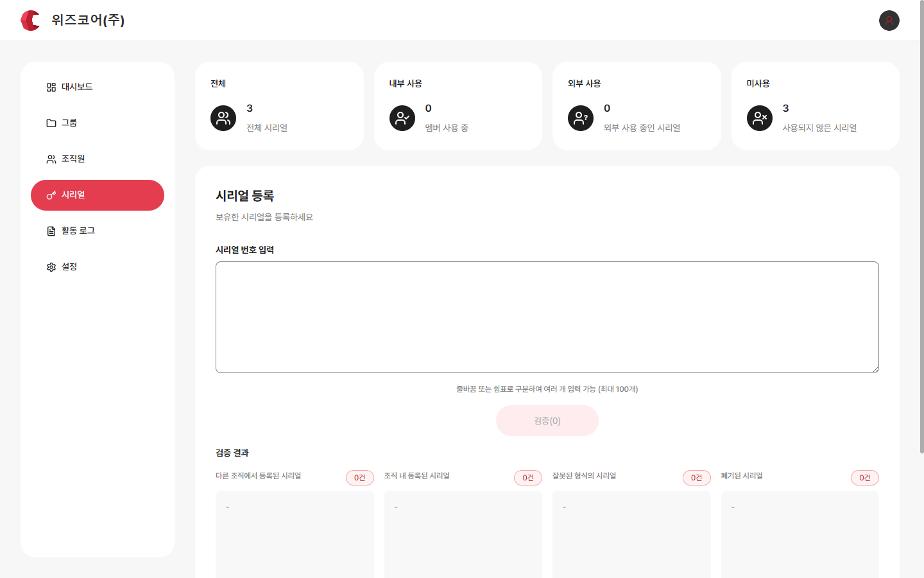Click the 외부 사용 user-question icon
The image size is (924, 578).
[581, 118]
